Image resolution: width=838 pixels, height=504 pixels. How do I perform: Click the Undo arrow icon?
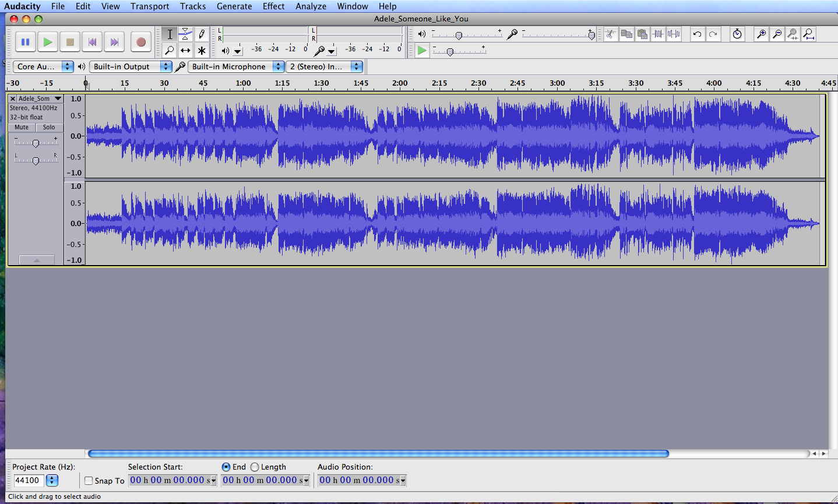tap(697, 34)
